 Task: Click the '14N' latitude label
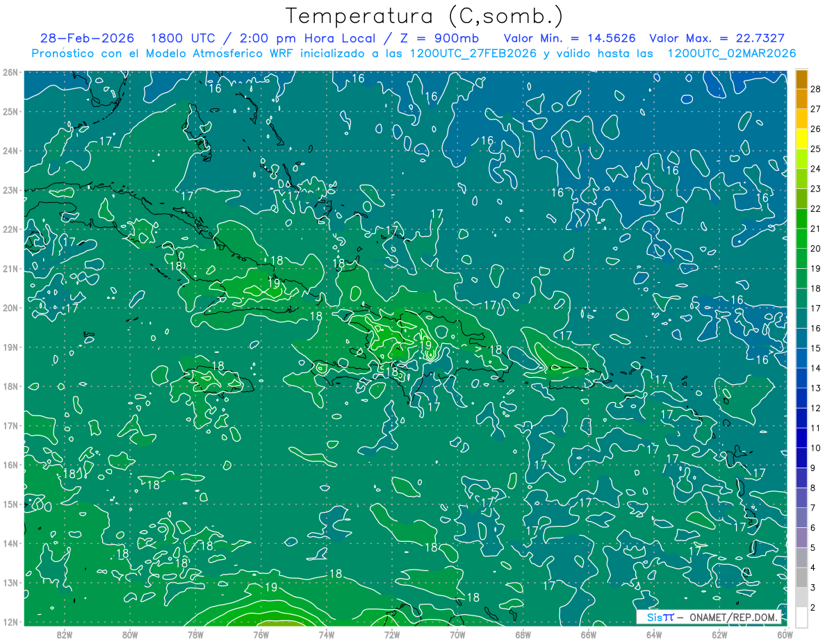(10, 543)
